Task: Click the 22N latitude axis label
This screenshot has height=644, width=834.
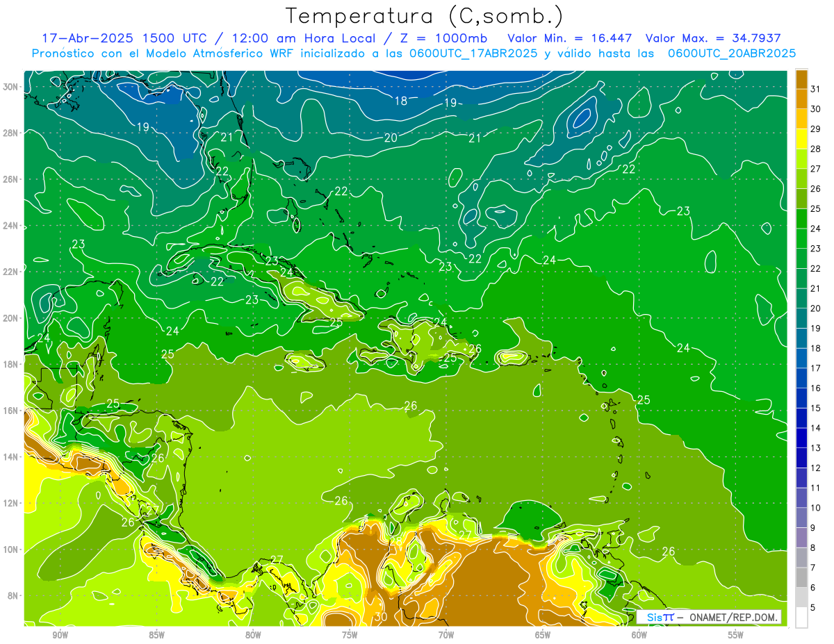Action: tap(11, 272)
